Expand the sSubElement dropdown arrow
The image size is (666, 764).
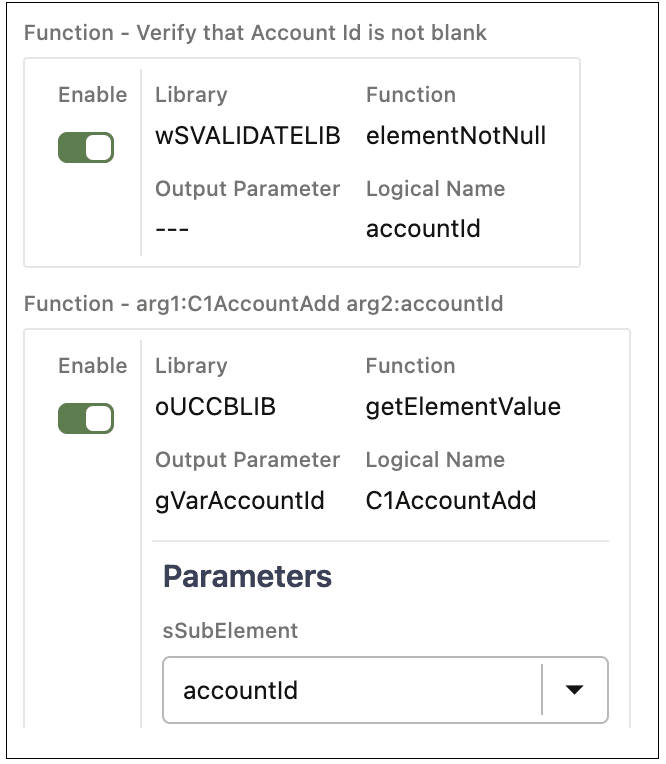pos(574,689)
